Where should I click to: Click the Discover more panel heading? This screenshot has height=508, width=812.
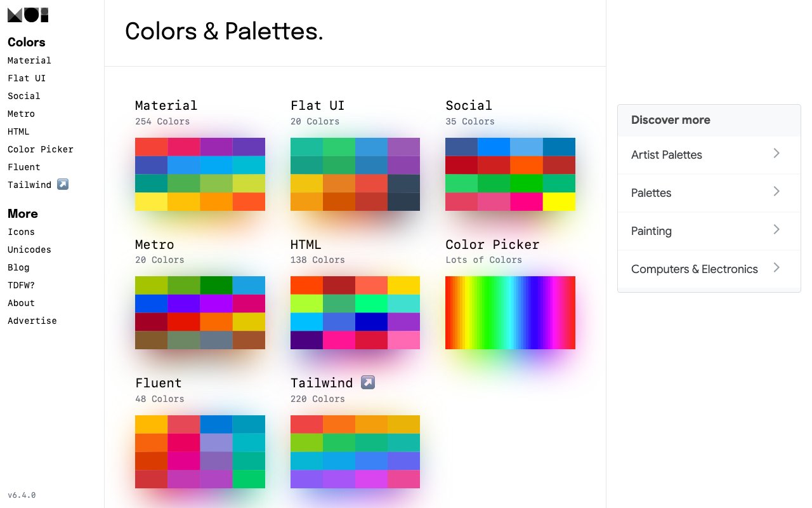point(671,120)
